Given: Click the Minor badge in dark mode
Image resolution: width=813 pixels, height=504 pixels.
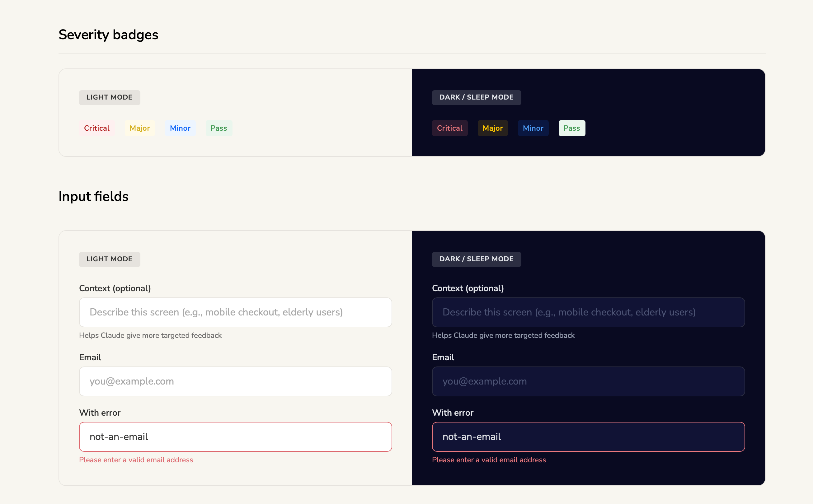Looking at the screenshot, I should (533, 128).
